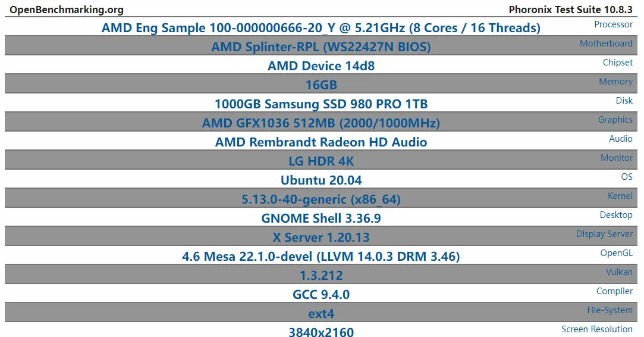
Task: Click the Graphics label
Action: point(615,120)
